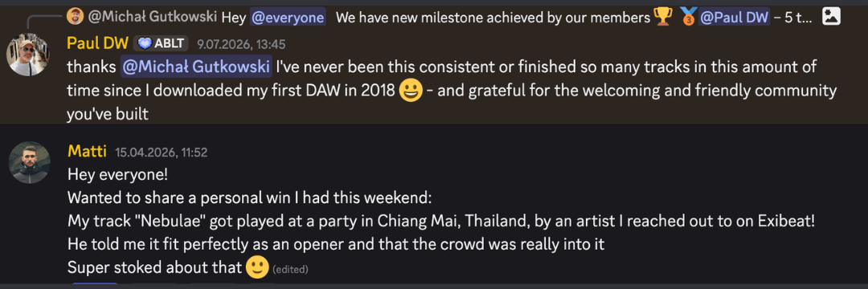
Task: Open the ABLT server tag badge
Action: point(161,43)
